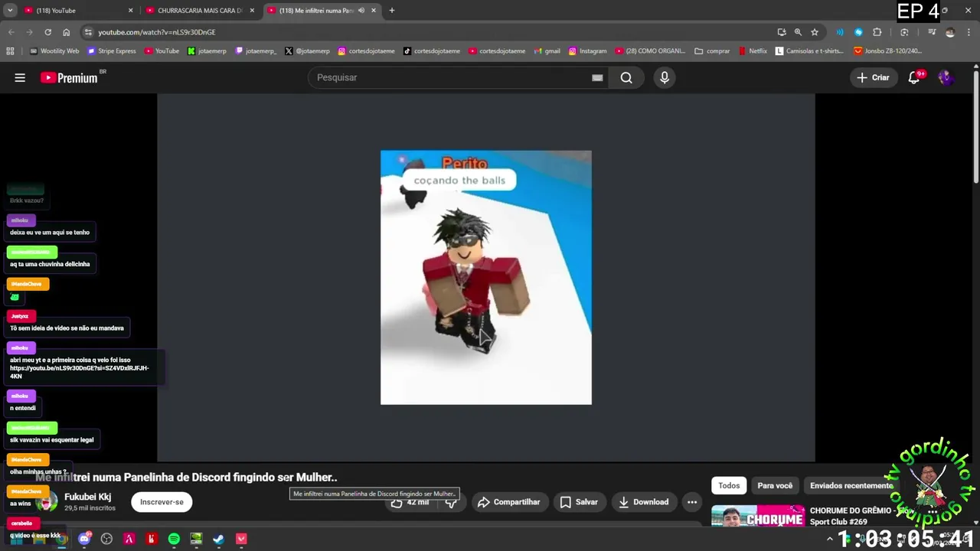Select the 'Enviados recentemente' filter chip
Image resolution: width=980 pixels, height=551 pixels.
851,485
